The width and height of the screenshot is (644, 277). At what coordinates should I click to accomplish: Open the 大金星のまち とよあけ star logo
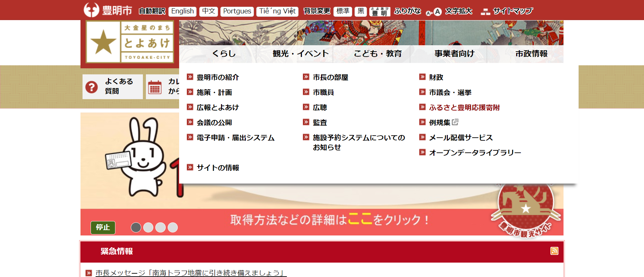point(130,42)
